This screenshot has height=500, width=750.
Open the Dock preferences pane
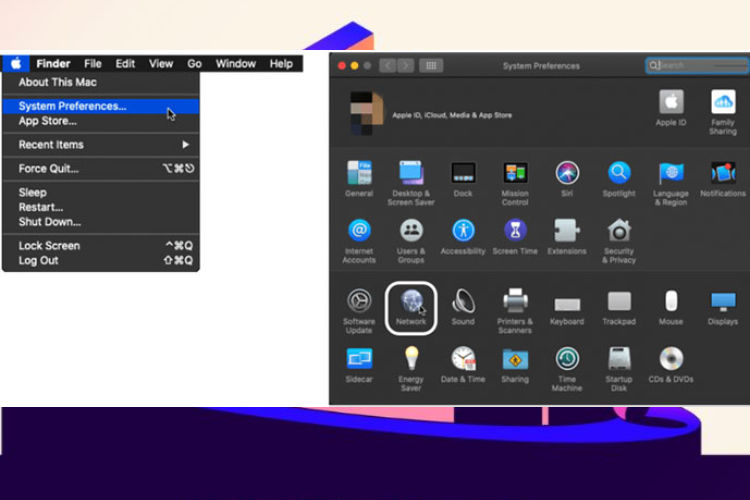[463, 178]
